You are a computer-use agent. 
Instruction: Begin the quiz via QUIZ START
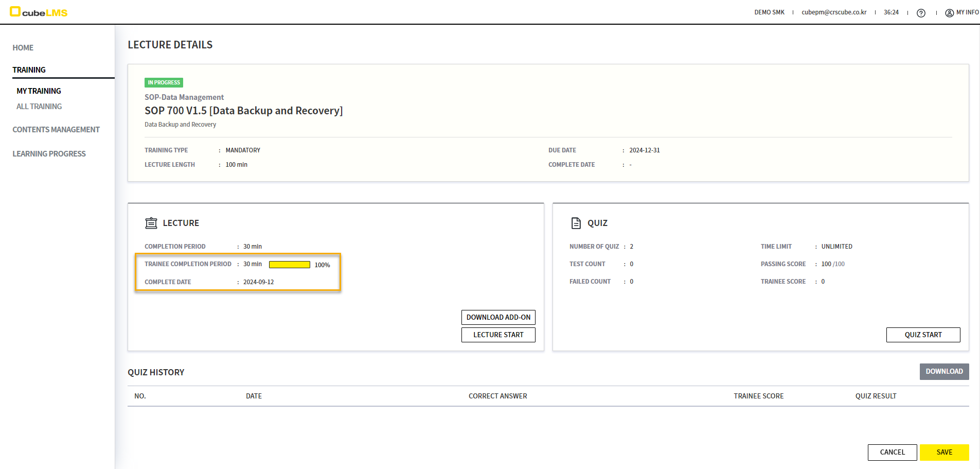[923, 335]
